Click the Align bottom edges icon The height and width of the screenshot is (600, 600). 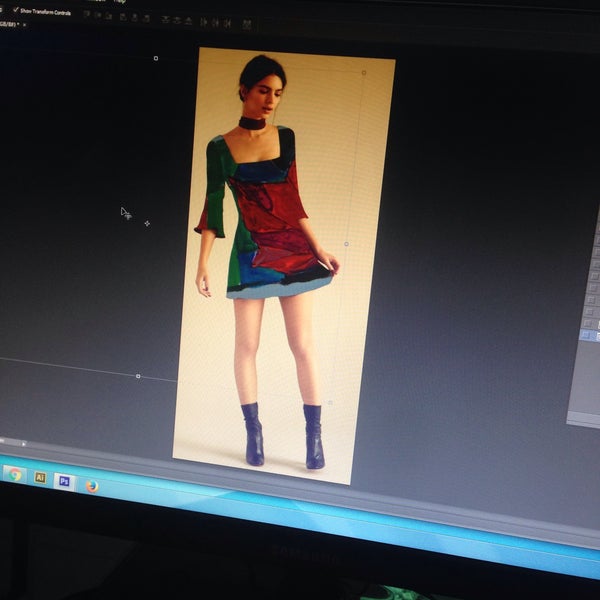pos(109,16)
